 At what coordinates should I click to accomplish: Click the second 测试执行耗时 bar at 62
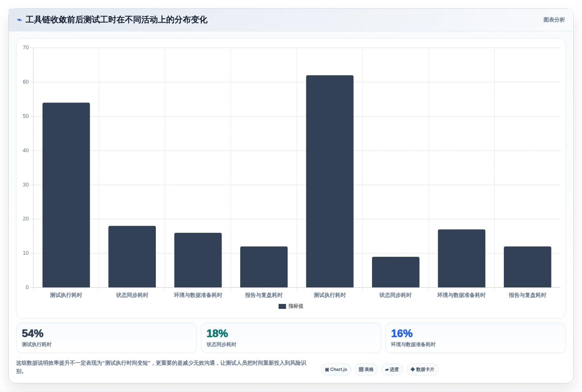[330, 182]
